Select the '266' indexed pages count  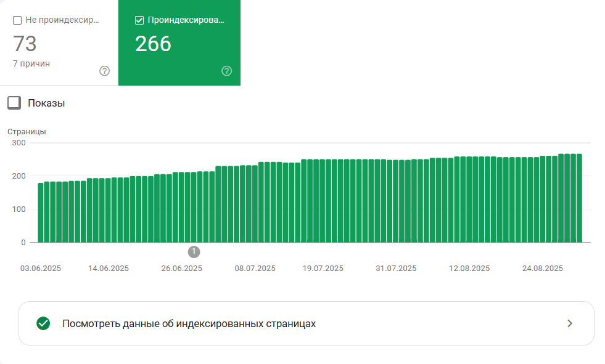tap(153, 44)
